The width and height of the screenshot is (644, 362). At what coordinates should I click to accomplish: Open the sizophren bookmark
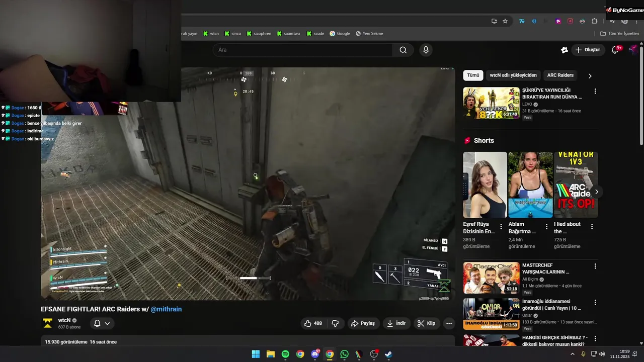pos(259,34)
